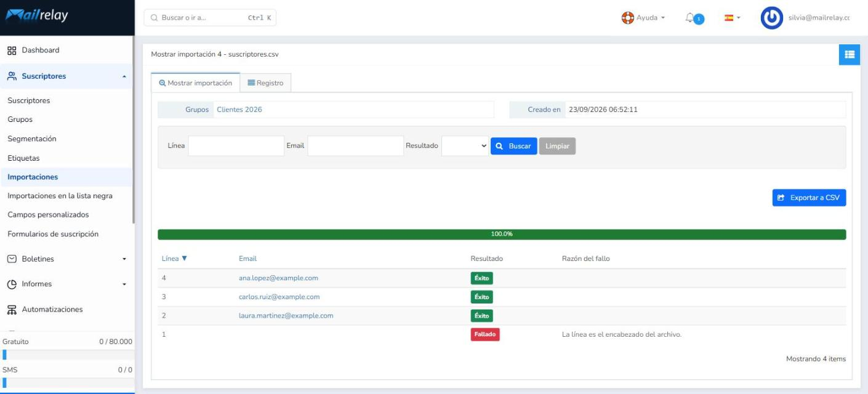The width and height of the screenshot is (868, 394).
Task: Click the SMS usage bar
Action: pyautogui.click(x=66, y=383)
